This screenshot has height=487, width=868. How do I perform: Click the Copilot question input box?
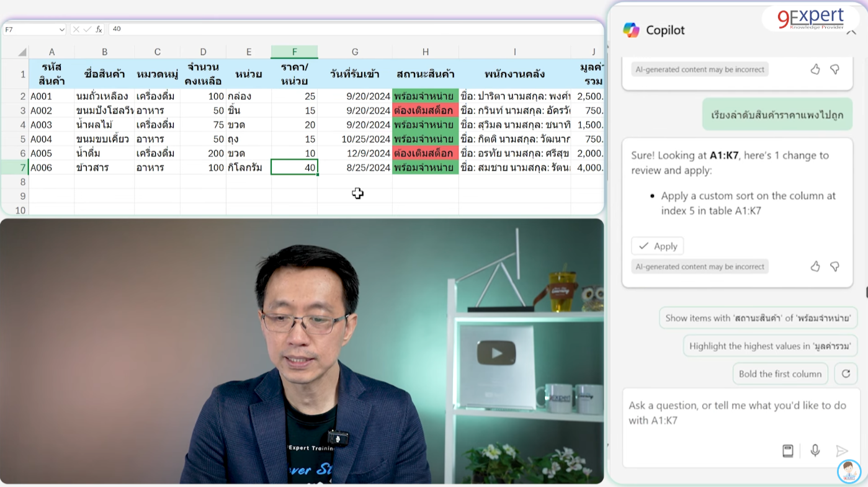click(738, 413)
